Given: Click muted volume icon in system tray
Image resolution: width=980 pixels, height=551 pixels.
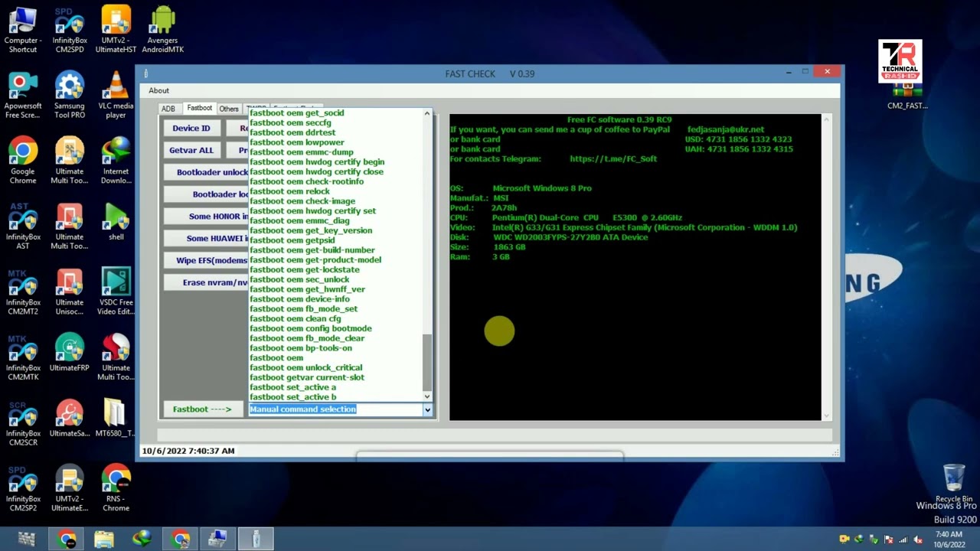Looking at the screenshot, I should click(917, 540).
